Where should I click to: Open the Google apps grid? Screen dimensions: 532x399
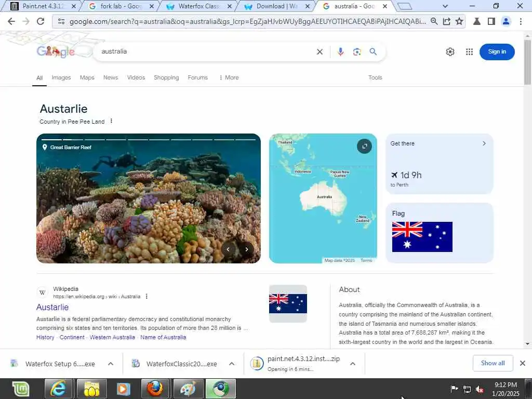tap(469, 51)
